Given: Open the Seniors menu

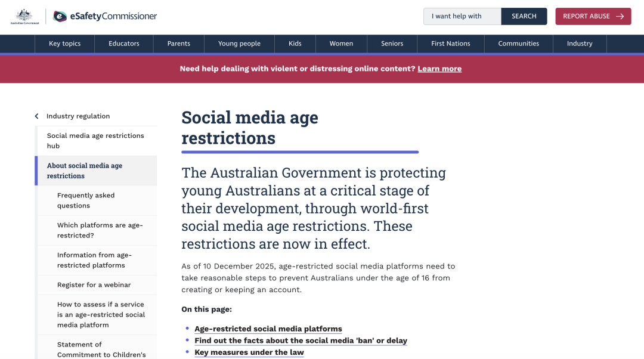Looking at the screenshot, I should click(392, 44).
